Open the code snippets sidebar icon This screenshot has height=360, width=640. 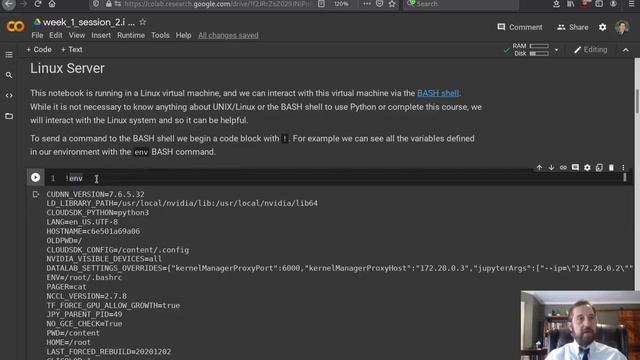[9, 96]
